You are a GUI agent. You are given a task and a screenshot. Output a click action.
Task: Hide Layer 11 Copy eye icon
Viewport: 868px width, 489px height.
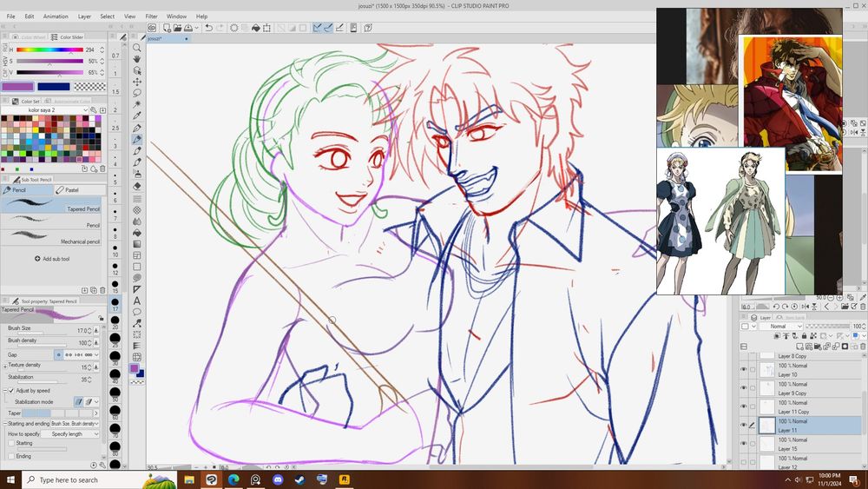point(744,406)
